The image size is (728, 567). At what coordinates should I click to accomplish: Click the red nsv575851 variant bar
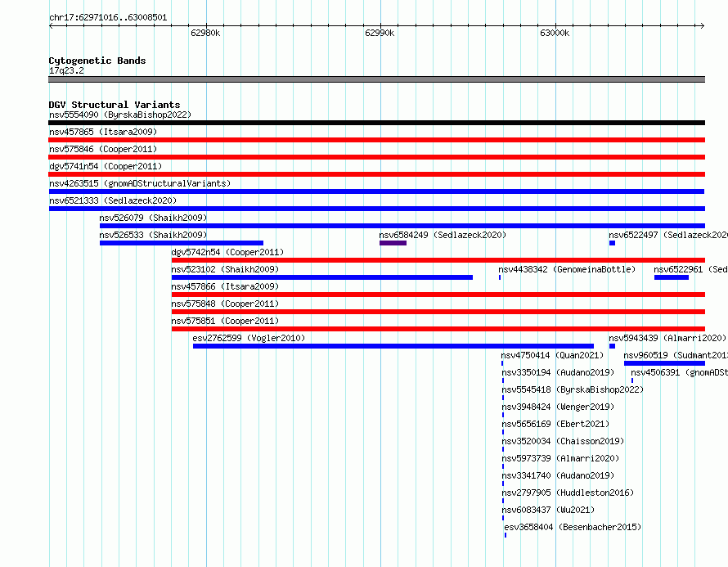coord(438,329)
